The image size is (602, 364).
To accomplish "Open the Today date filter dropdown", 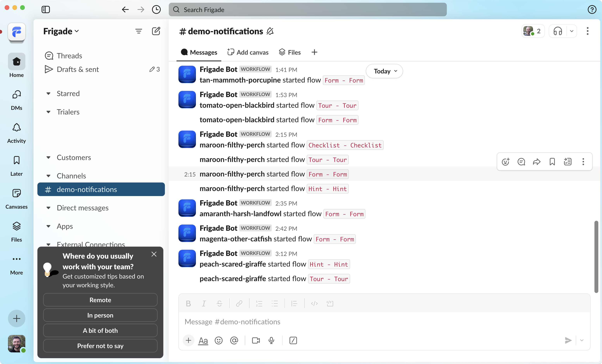I will [384, 71].
